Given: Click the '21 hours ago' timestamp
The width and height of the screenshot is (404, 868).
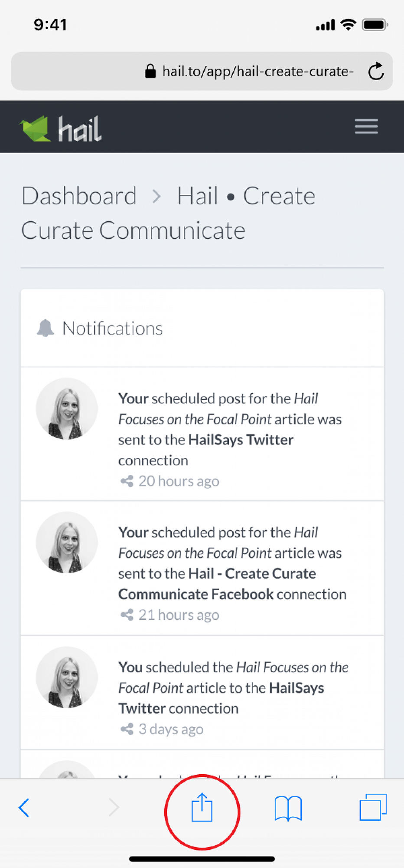Looking at the screenshot, I should click(179, 615).
